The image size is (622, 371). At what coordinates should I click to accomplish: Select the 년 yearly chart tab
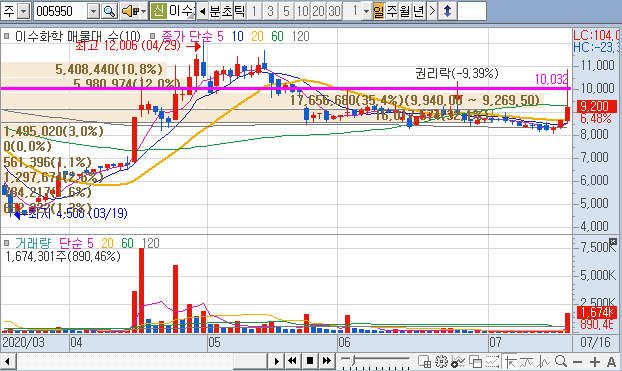419,11
